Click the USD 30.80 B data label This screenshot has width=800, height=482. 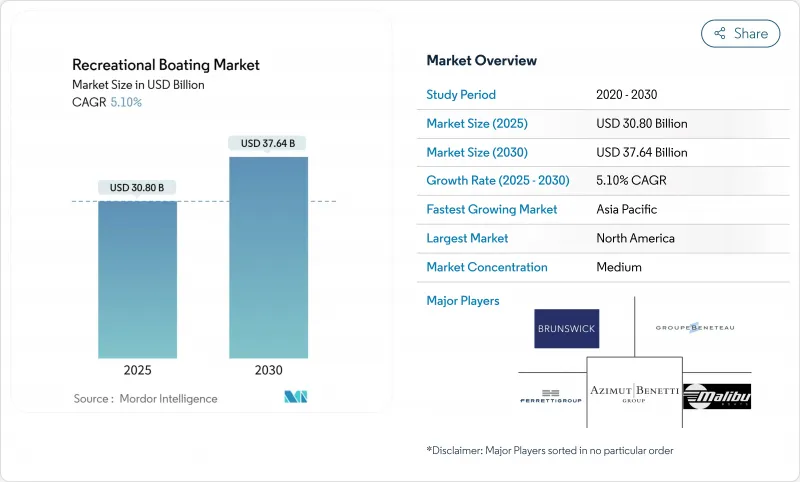(137, 187)
